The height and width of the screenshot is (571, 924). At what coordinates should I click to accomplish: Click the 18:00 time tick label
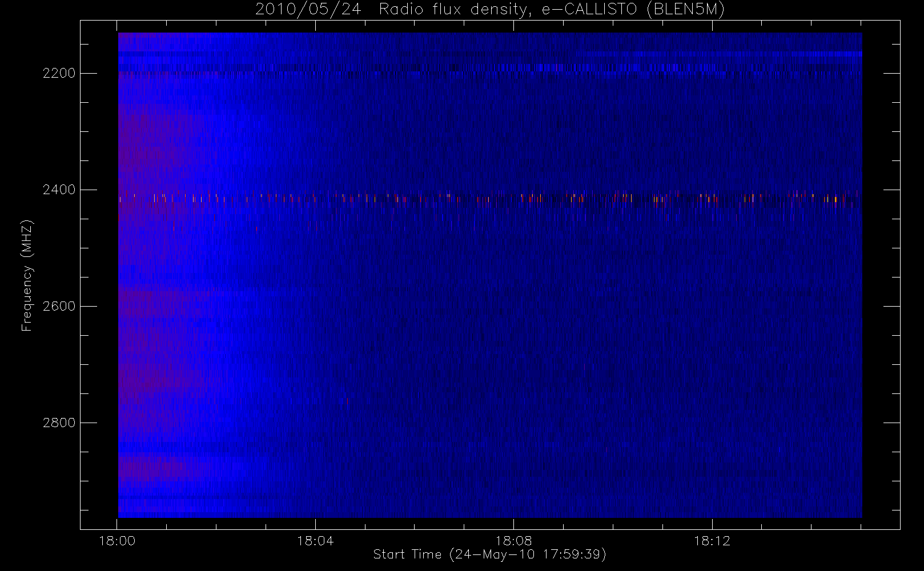117,541
